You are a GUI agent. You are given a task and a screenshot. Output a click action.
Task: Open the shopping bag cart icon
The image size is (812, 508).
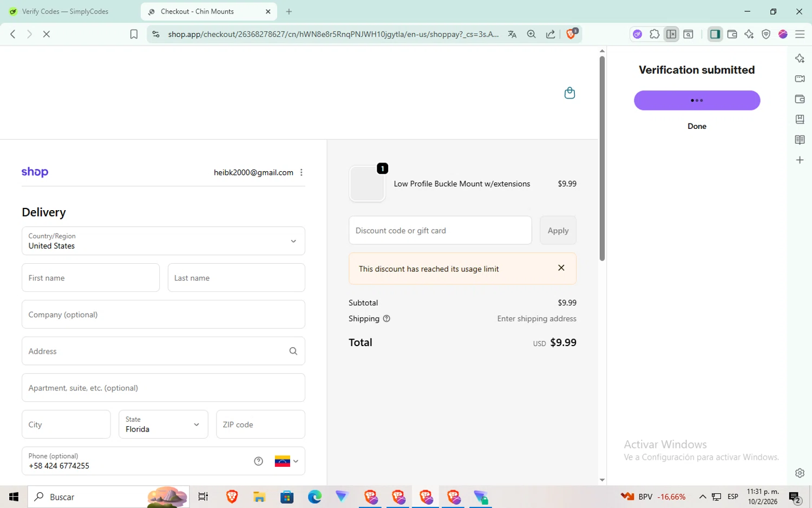pos(569,93)
